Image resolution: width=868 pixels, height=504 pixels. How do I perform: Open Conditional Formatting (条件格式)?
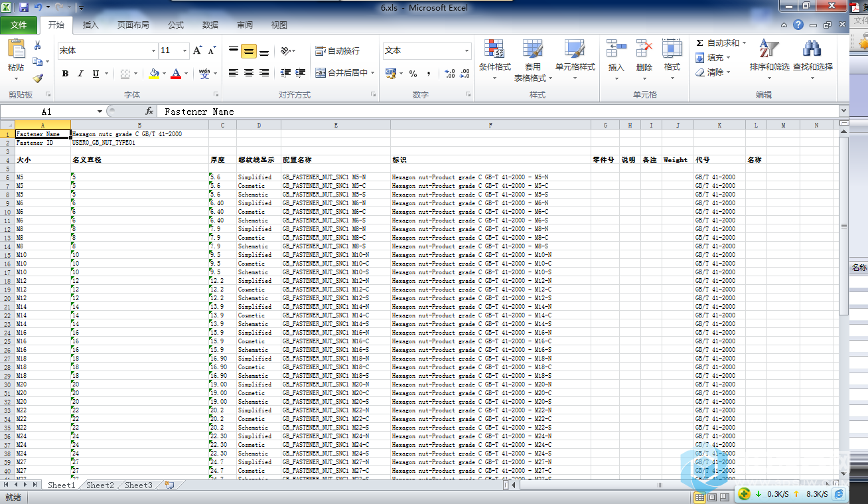pos(494,60)
